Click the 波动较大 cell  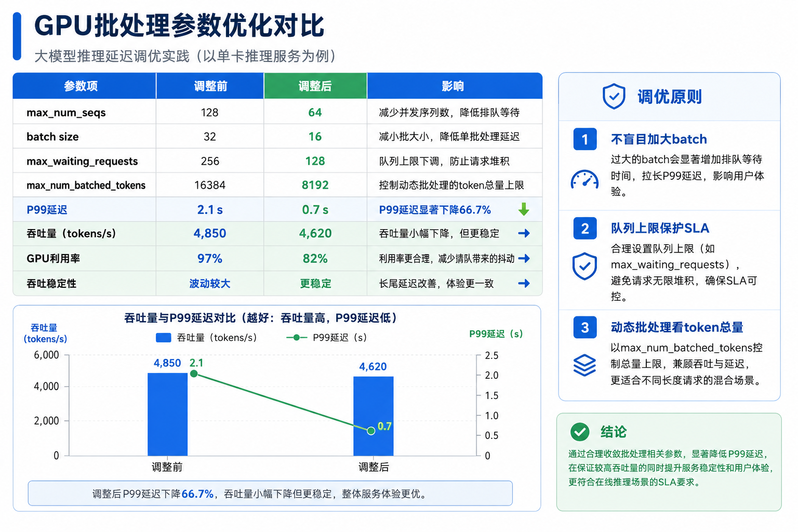(210, 284)
